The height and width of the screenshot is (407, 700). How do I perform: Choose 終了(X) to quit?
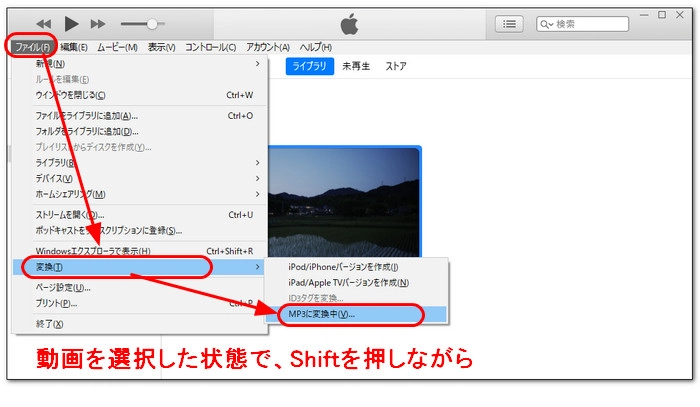141,324
